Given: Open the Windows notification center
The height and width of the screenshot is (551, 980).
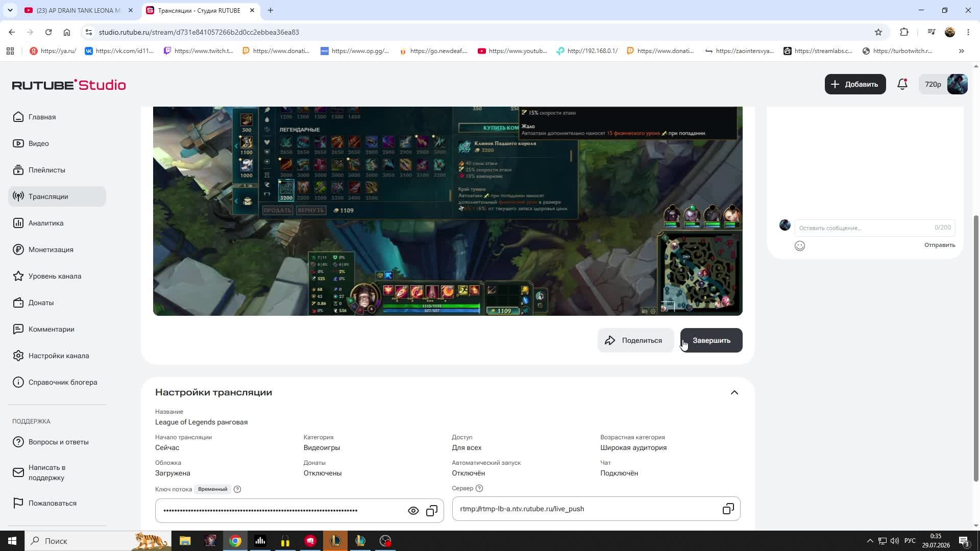Looking at the screenshot, I should pyautogui.click(x=964, y=541).
